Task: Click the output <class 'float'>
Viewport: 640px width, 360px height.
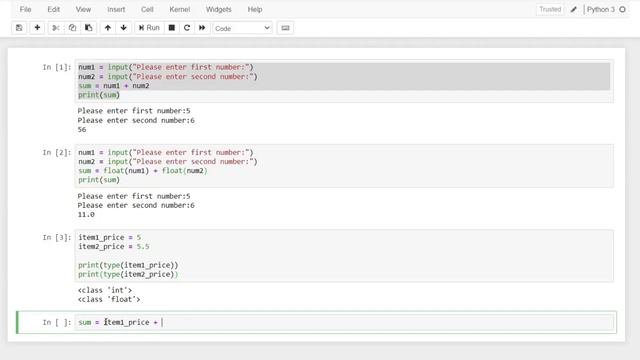Action: click(x=109, y=299)
